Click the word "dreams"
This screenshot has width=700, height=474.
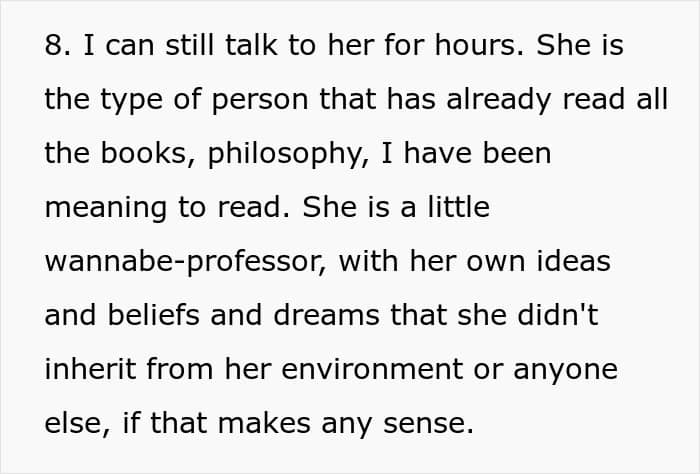326,315
